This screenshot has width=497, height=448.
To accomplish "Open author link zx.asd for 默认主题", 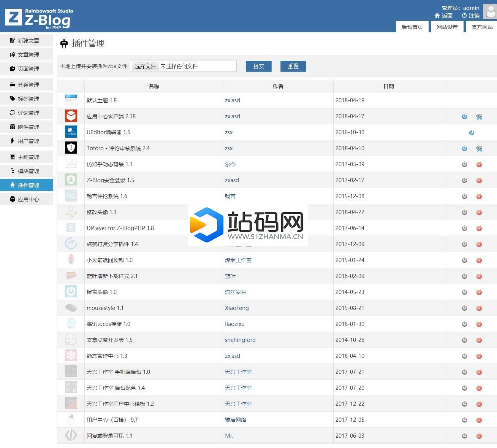I will click(x=233, y=100).
